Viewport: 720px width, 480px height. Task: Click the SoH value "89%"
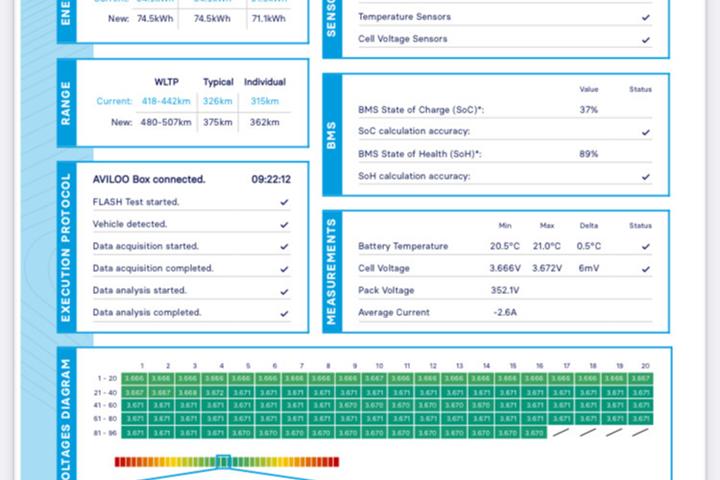point(588,154)
